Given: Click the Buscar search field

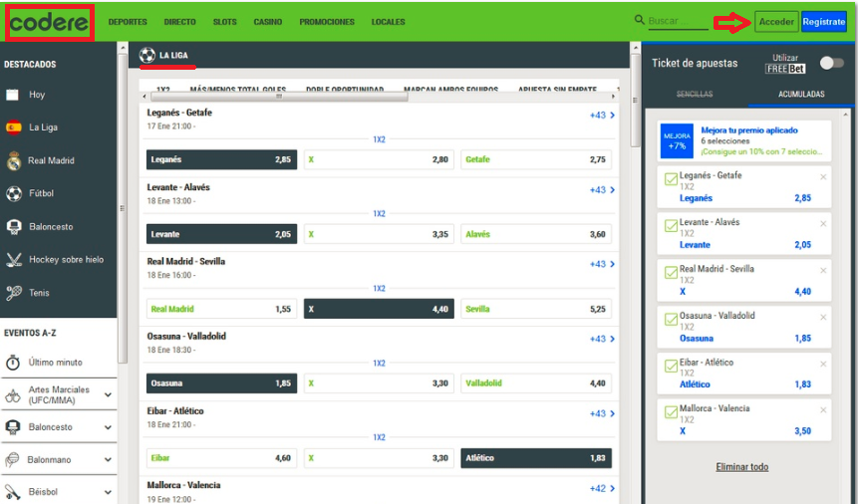Looking at the screenshot, I should tap(678, 21).
